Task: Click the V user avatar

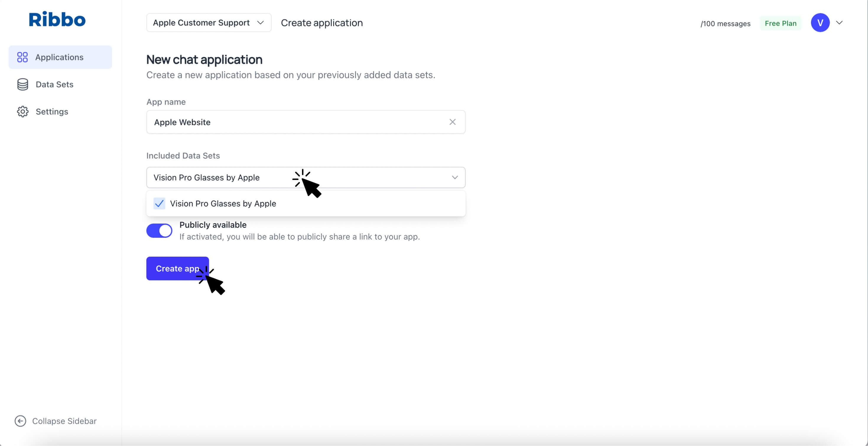Action: 820,22
